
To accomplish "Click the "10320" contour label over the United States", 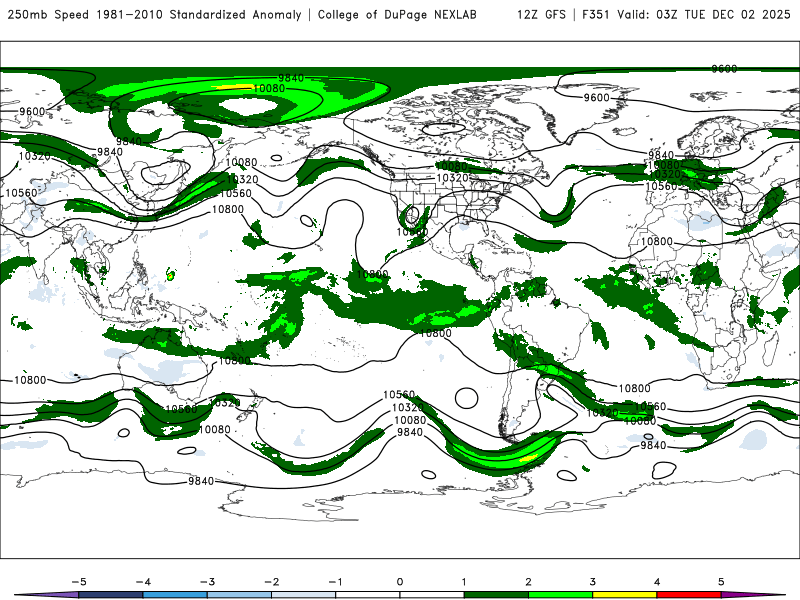I will click(x=453, y=178).
